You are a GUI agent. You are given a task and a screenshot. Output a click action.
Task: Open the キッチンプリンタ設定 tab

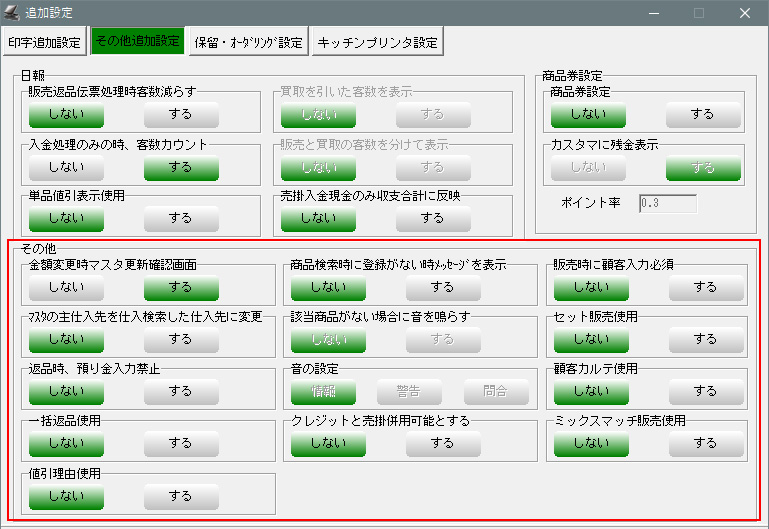pos(377,42)
